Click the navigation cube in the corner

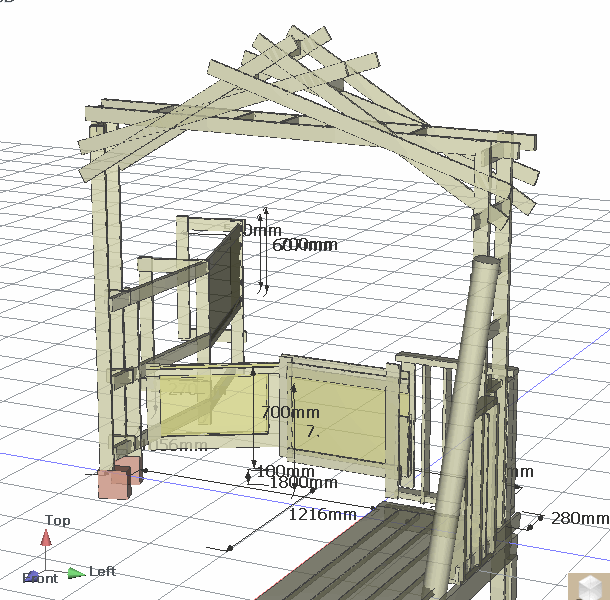click(x=589, y=586)
